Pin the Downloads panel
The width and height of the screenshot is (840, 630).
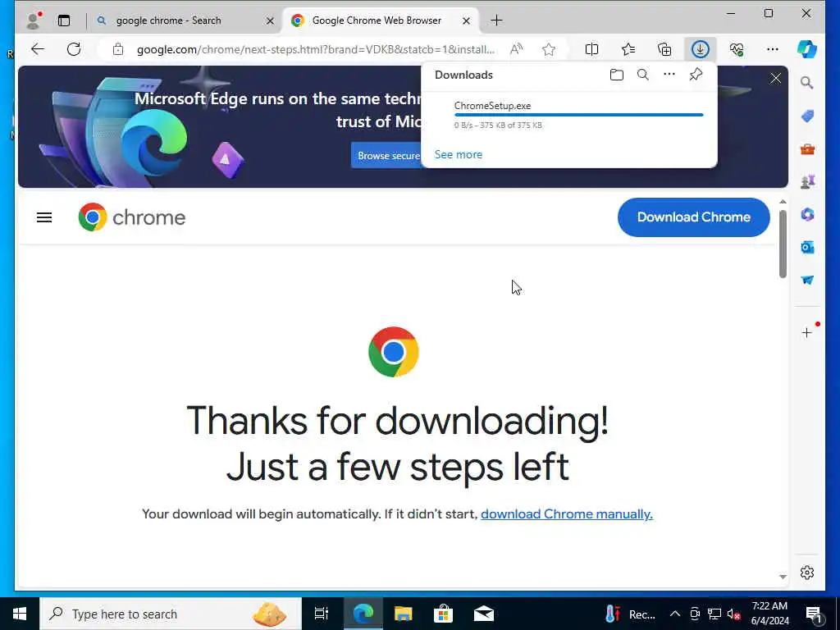696,75
